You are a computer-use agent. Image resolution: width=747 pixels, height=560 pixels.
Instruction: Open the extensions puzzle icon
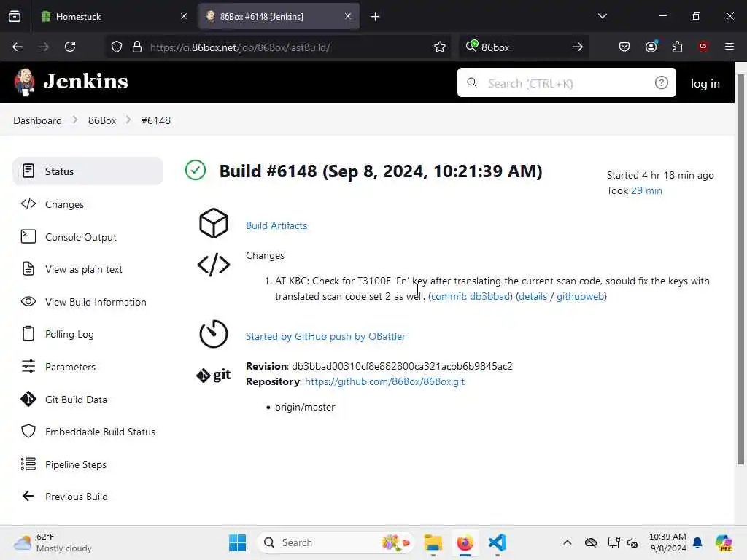[677, 47]
